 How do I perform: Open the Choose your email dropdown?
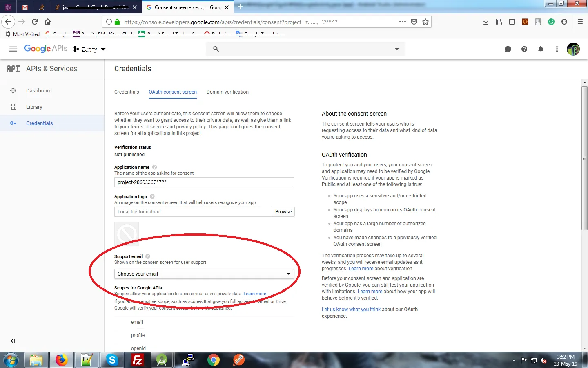click(x=204, y=274)
